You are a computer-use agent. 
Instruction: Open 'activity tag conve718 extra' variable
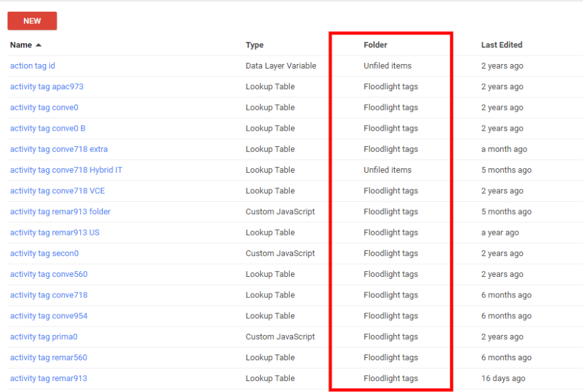coord(59,149)
